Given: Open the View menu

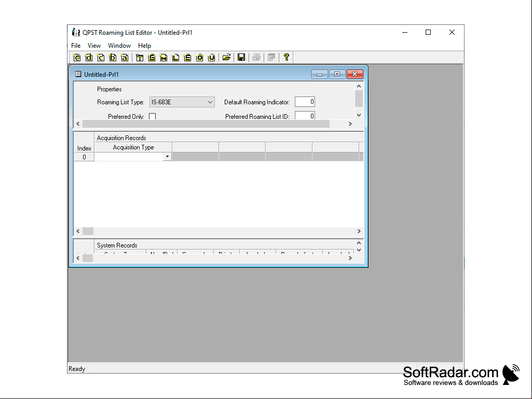Looking at the screenshot, I should [94, 46].
